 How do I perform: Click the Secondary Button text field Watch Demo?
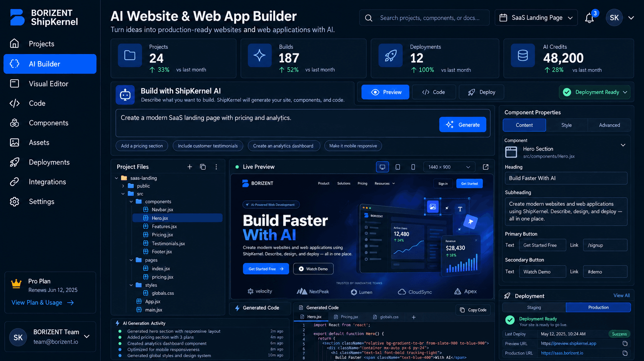542,272
